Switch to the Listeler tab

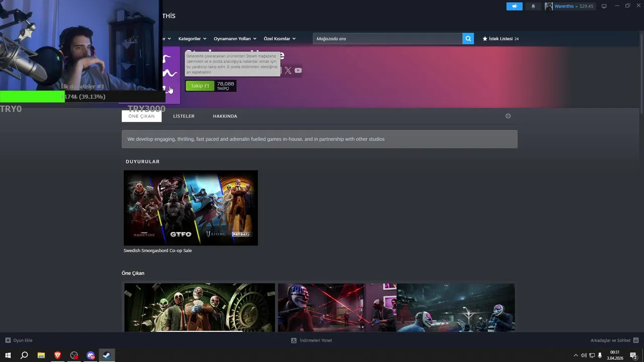click(184, 116)
